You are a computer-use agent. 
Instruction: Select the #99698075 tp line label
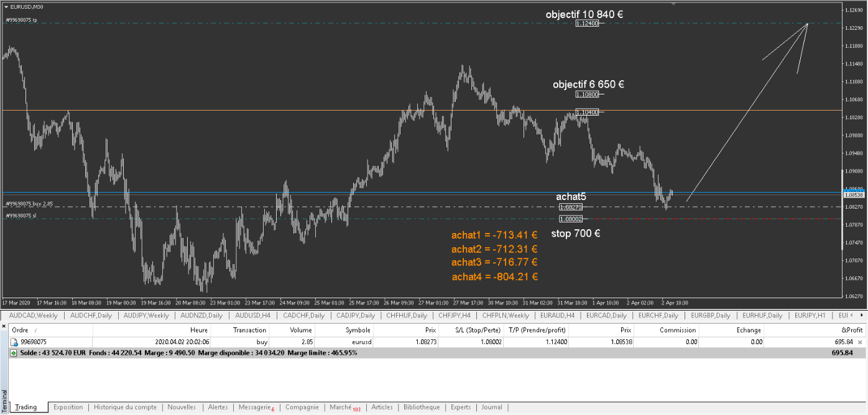coord(22,20)
